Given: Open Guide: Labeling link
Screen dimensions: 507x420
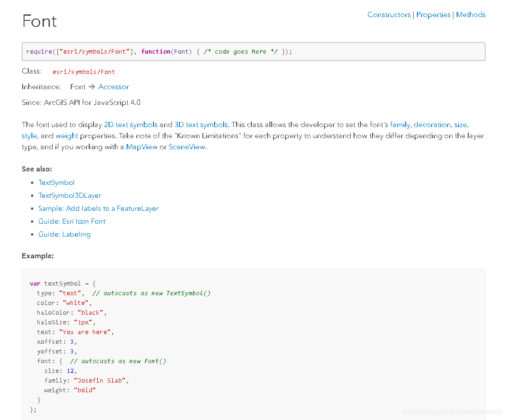Looking at the screenshot, I should (x=64, y=234).
